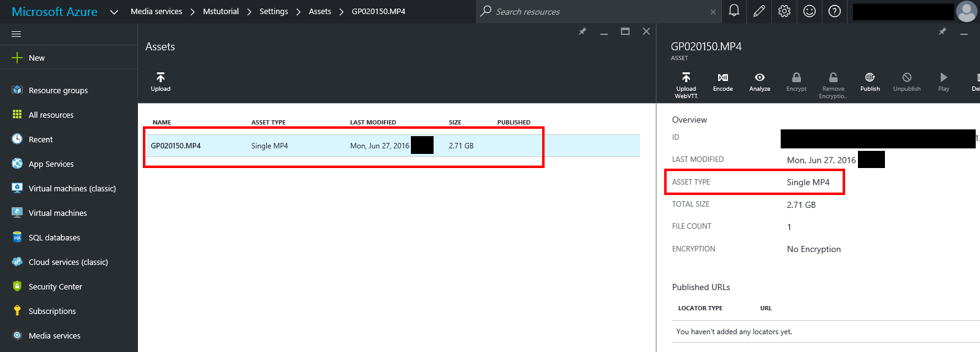980x352 pixels.
Task: Open Media services in the sidebar
Action: click(x=55, y=335)
